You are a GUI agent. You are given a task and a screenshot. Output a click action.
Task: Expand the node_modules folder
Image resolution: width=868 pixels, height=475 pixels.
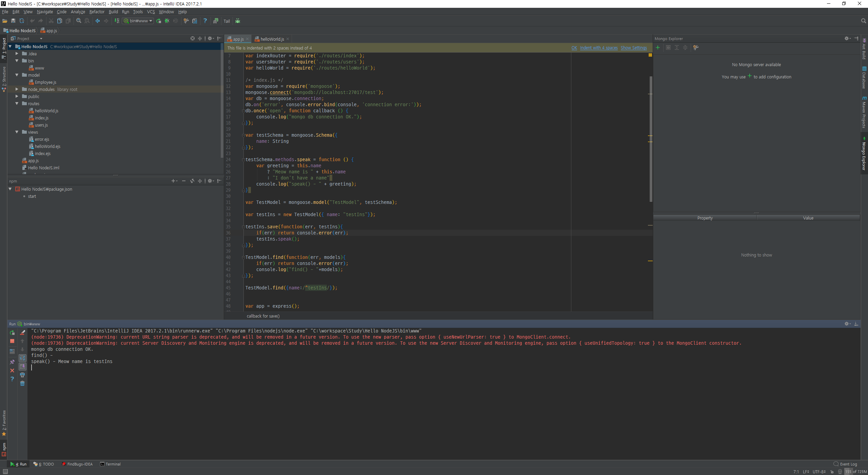point(17,89)
